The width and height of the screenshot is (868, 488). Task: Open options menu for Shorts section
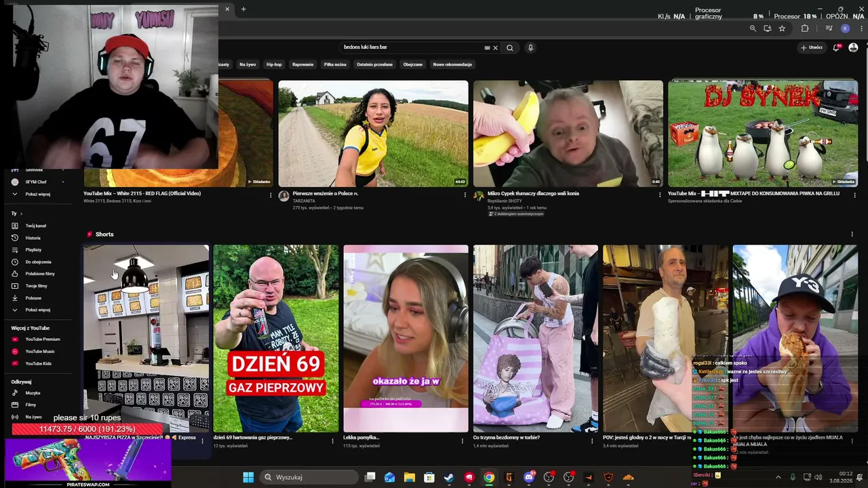[x=852, y=235]
